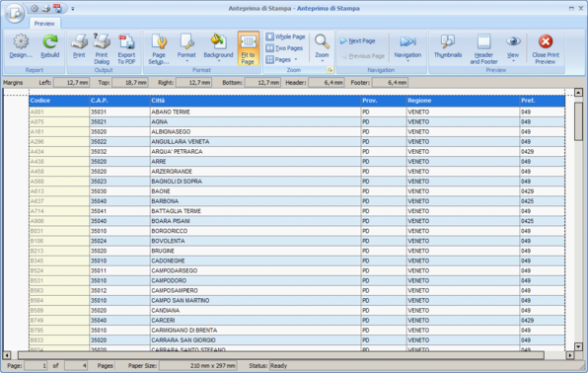Click the gear icon in quick access toolbar
Image resolution: width=588 pixels, height=373 pixels.
point(35,8)
